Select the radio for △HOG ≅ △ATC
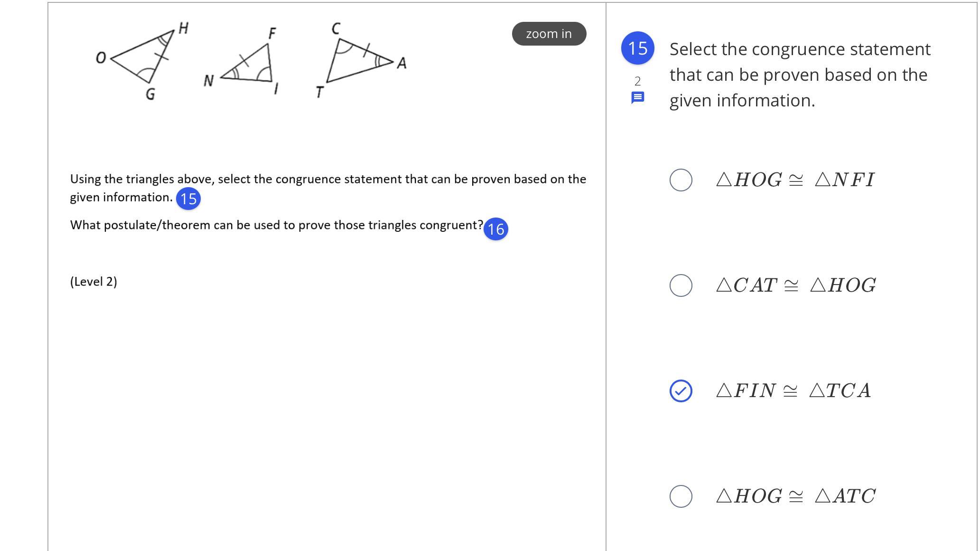980x551 pixels. click(681, 496)
